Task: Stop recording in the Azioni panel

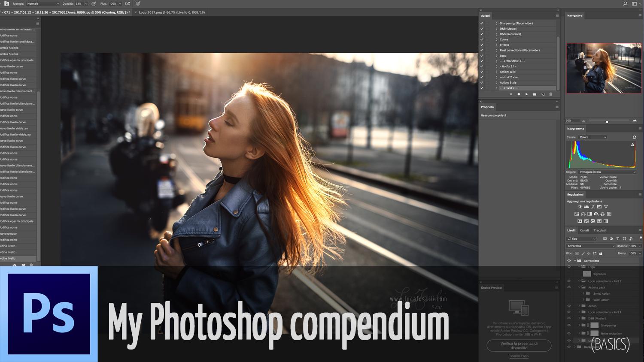Action: click(511, 94)
